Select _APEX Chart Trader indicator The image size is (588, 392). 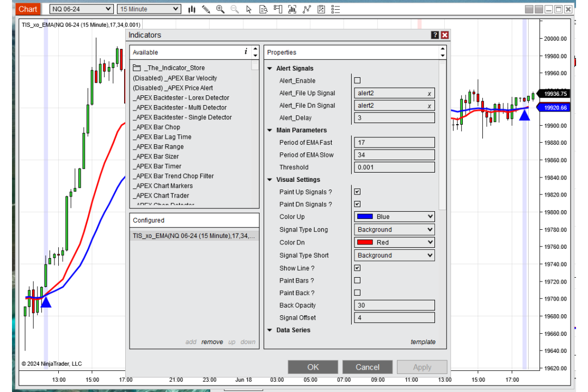pyautogui.click(x=161, y=195)
